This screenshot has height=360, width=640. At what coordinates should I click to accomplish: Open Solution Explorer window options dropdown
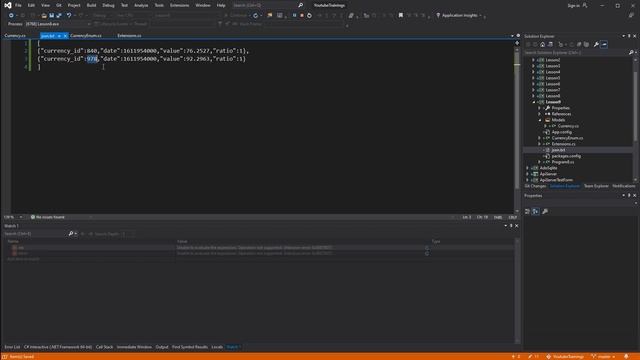coord(623,36)
